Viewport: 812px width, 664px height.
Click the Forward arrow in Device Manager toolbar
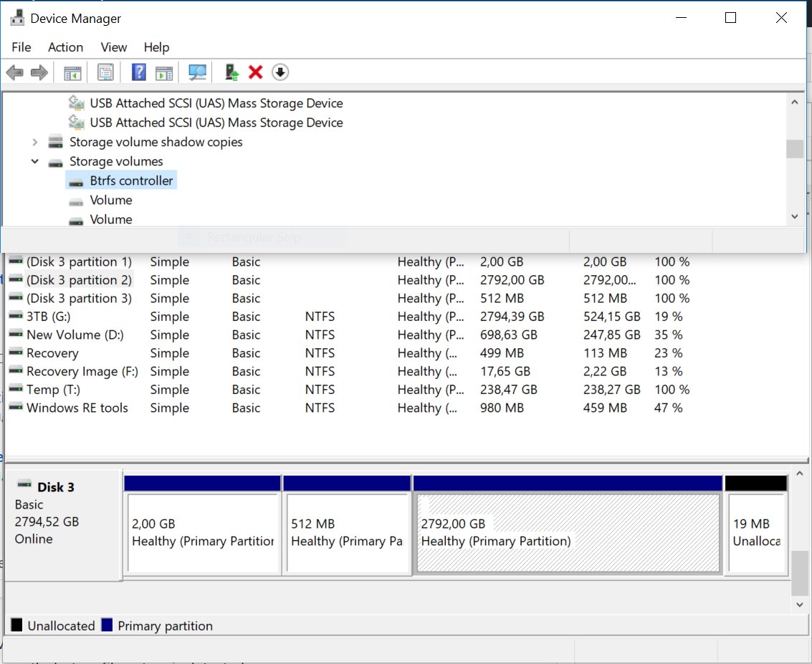tap(40, 72)
